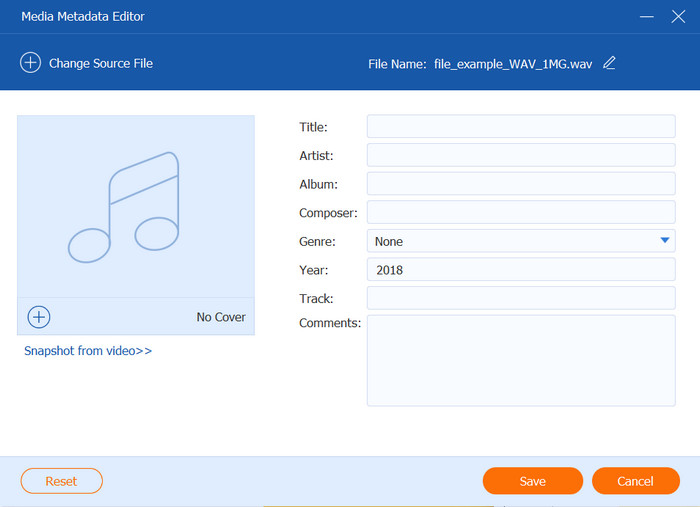Click inside the Comments text area
Image resolution: width=700 pixels, height=507 pixels.
[x=521, y=361]
